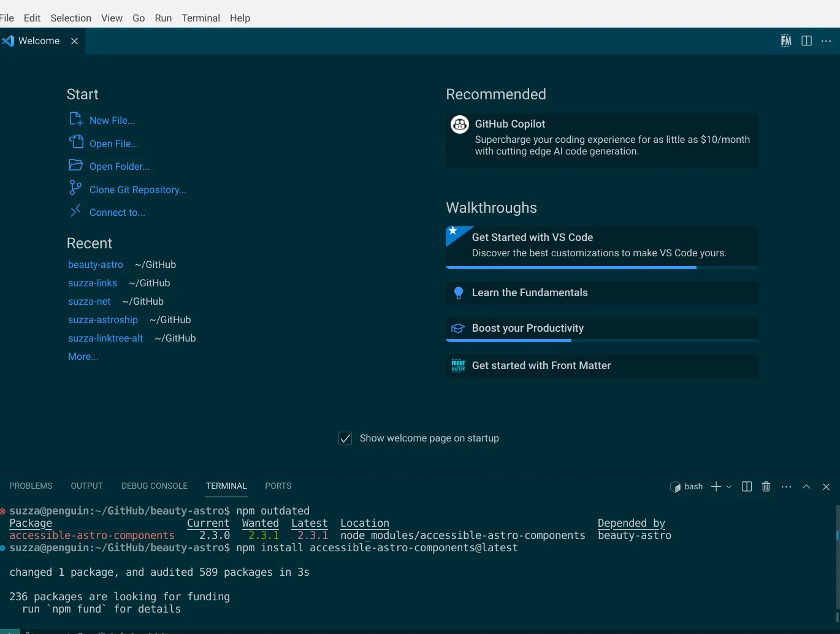The width and height of the screenshot is (840, 634).
Task: Open recent folder suzza-linktree-alt
Action: (x=105, y=338)
